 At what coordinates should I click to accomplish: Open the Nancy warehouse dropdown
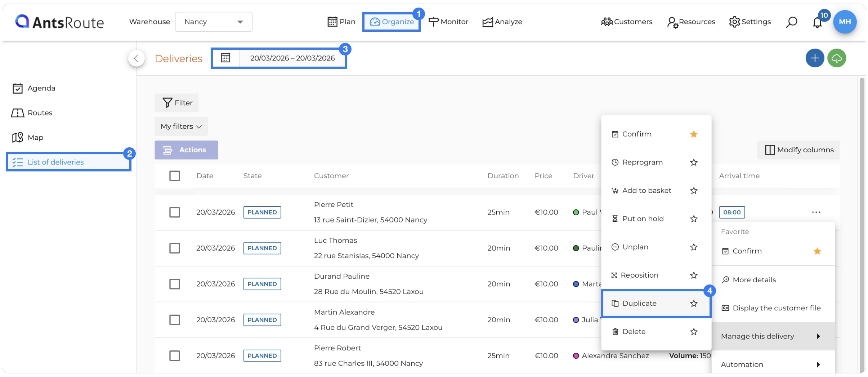214,22
